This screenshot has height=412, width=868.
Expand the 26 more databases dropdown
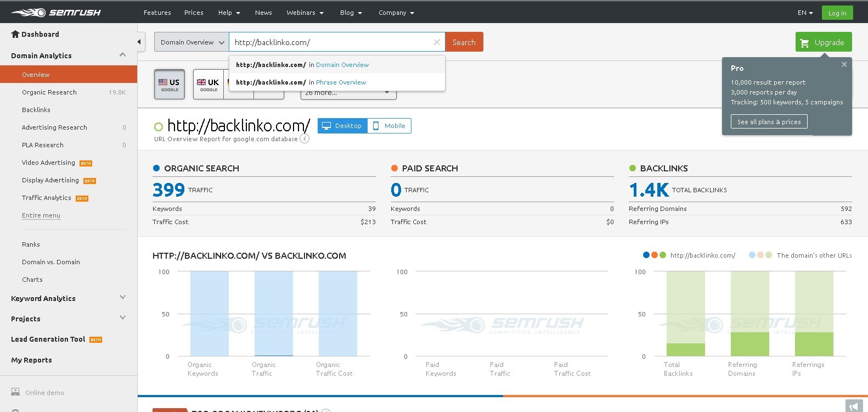(348, 93)
